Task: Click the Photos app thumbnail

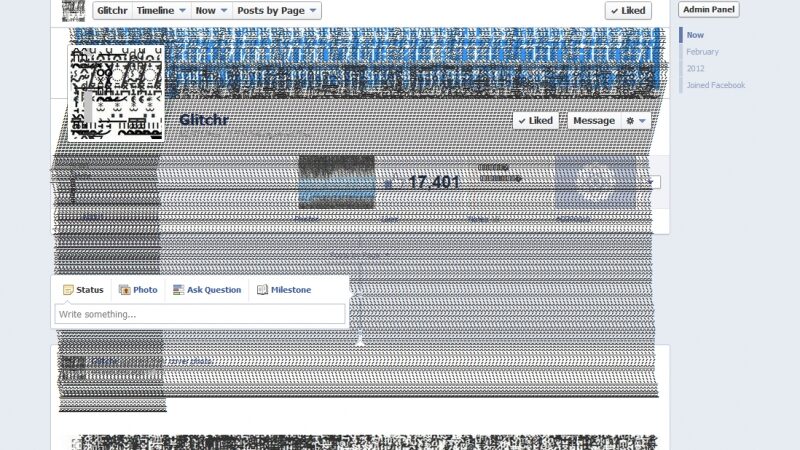Action: [x=336, y=181]
